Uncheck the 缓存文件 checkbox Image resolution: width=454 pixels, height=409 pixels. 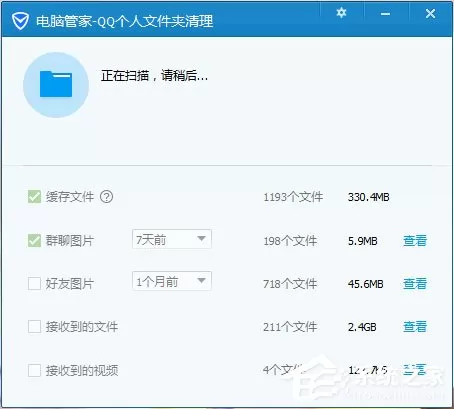(x=34, y=197)
